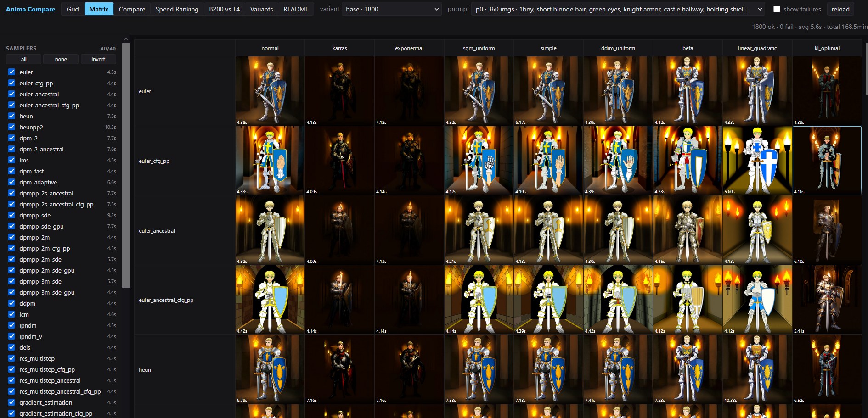868x418 pixels.
Task: Open the variant base 1800 dropdown
Action: (392, 9)
